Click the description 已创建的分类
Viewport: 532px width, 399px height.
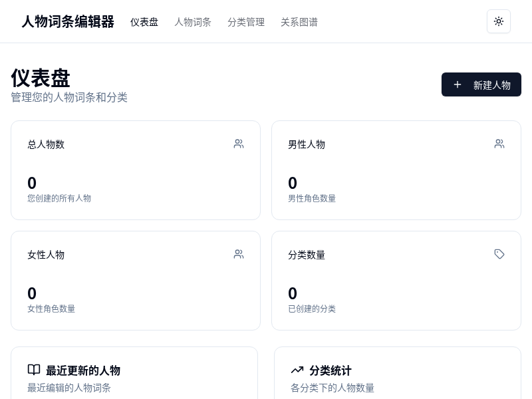pyautogui.click(x=312, y=309)
